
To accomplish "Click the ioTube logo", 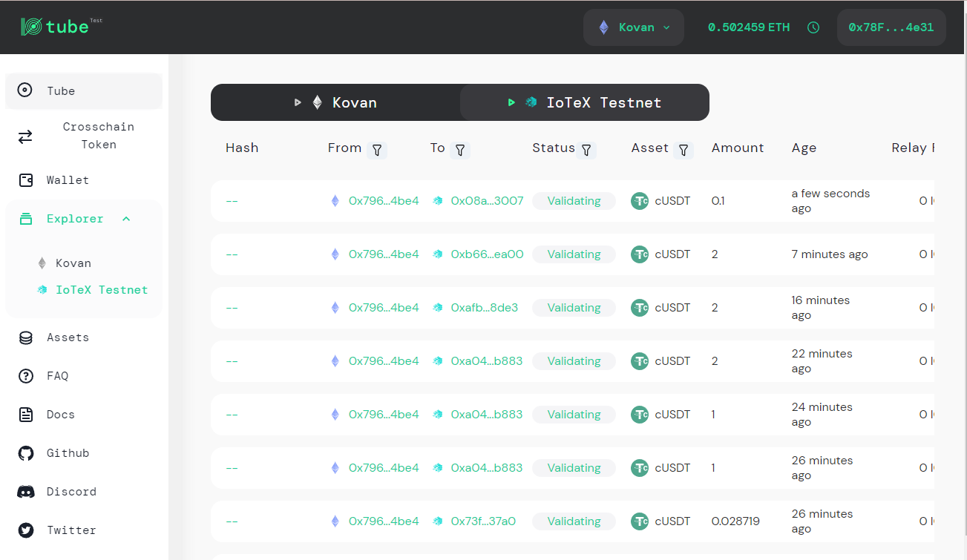I will (61, 27).
